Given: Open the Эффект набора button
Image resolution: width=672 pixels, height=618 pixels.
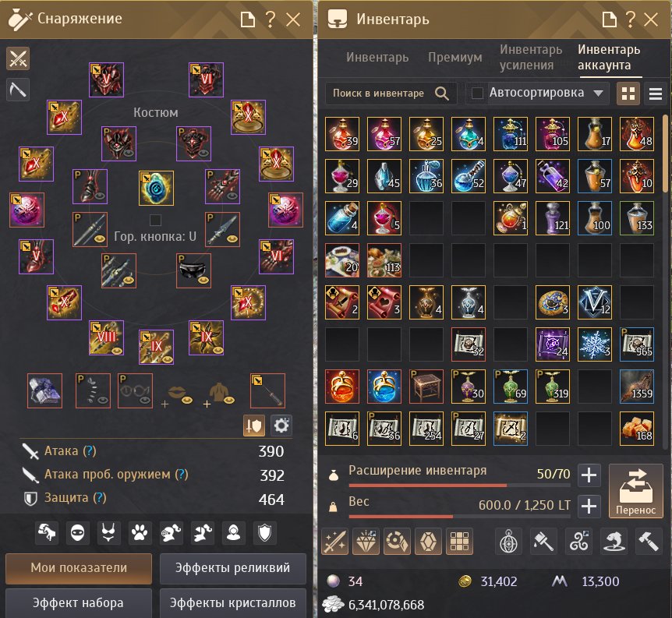Looking at the screenshot, I should tap(79, 603).
